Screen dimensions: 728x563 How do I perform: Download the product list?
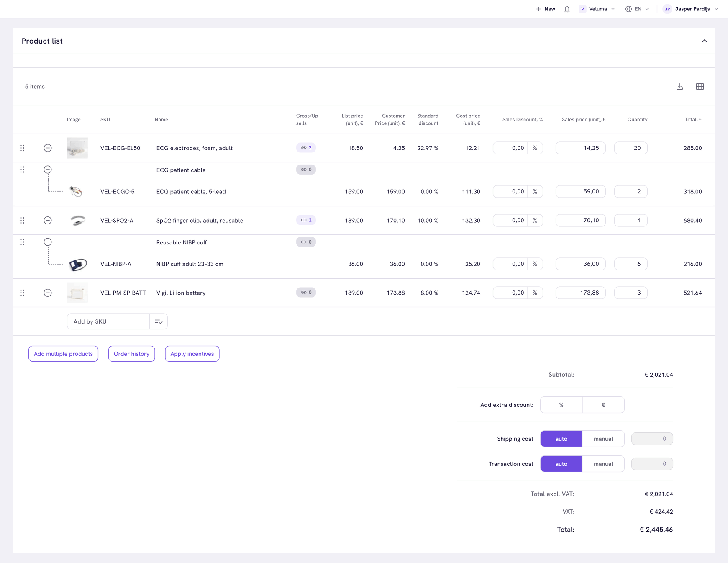680,87
